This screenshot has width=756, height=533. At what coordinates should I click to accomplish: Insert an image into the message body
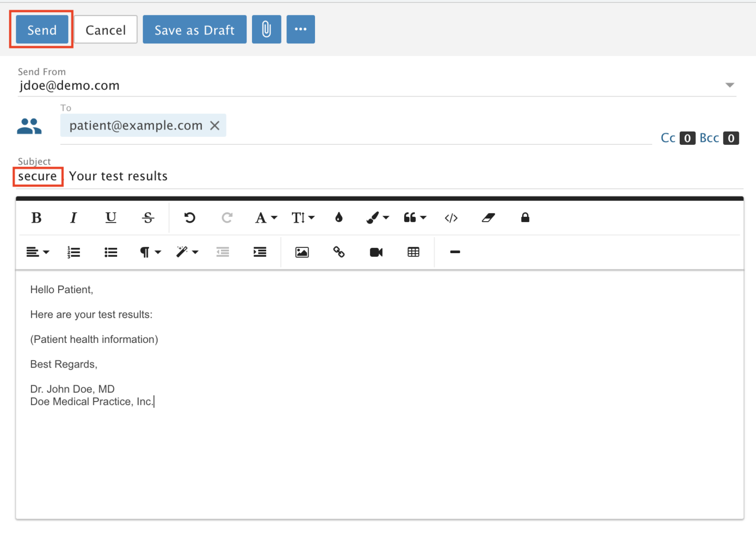pyautogui.click(x=302, y=252)
